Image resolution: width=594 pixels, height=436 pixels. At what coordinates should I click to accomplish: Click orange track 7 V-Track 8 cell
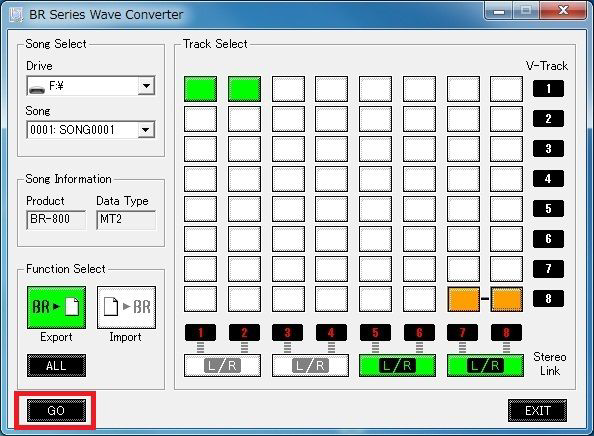463,299
